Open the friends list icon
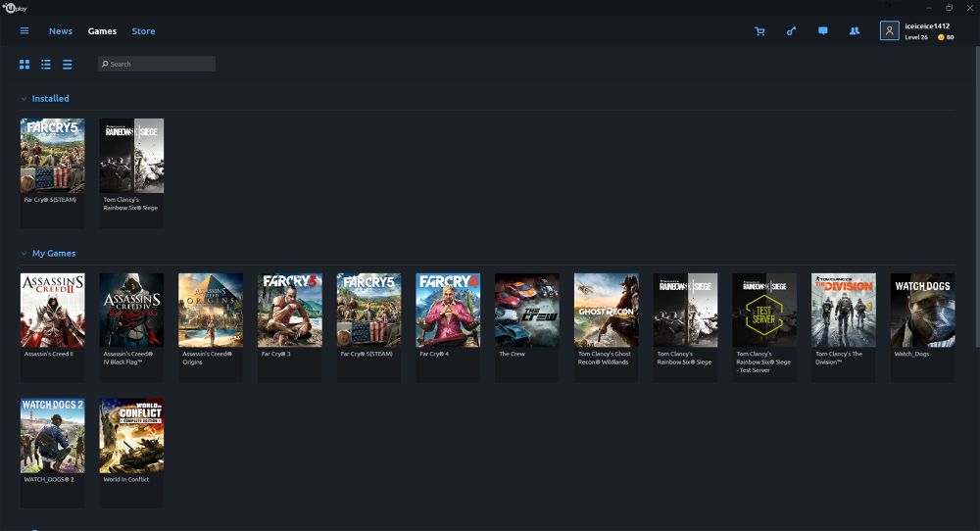The width and height of the screenshot is (980, 531). (855, 30)
